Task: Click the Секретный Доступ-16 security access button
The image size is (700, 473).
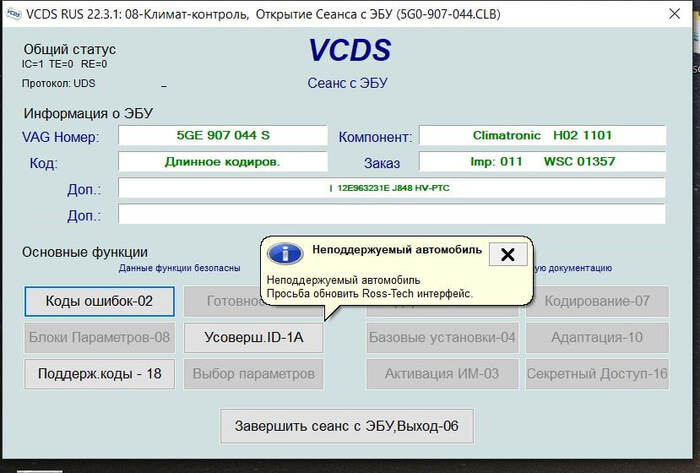Action: tap(596, 373)
